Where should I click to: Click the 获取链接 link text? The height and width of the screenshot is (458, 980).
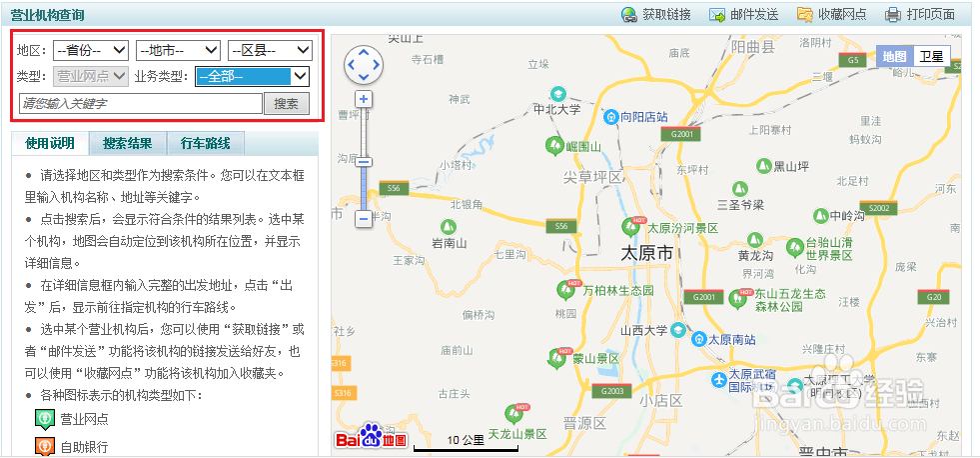pyautogui.click(x=667, y=15)
